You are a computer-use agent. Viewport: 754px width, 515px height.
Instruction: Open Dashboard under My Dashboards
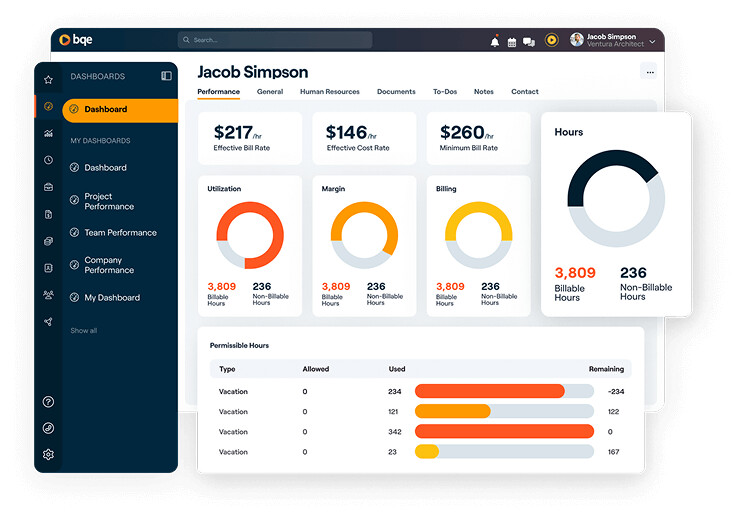pos(105,167)
